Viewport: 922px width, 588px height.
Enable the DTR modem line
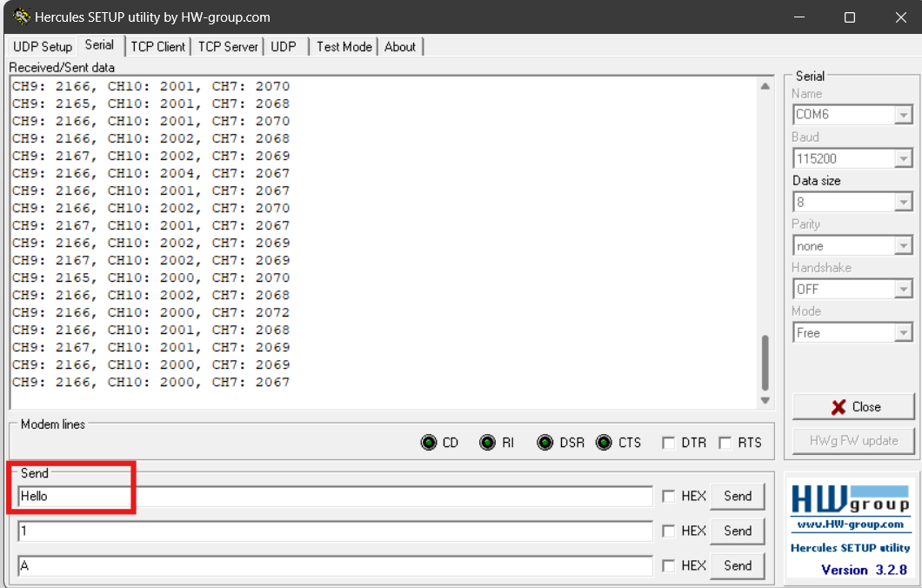point(670,442)
